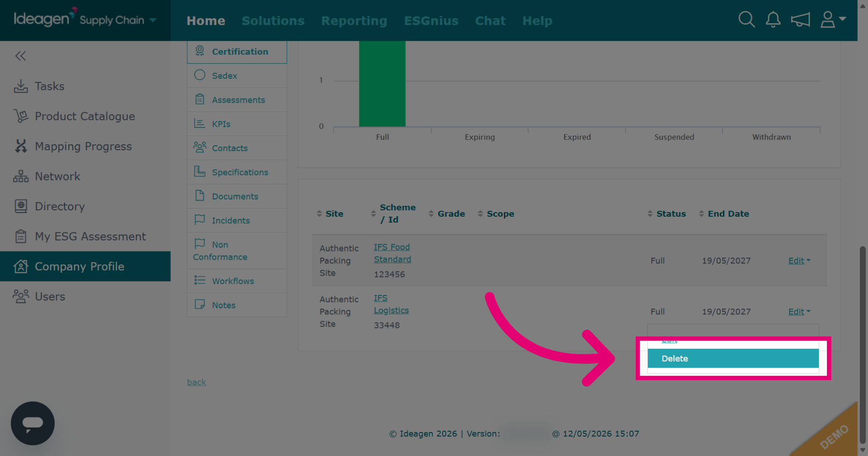Viewport: 868px width, 456px height.
Task: Click the Directory globe icon
Action: coord(21,206)
